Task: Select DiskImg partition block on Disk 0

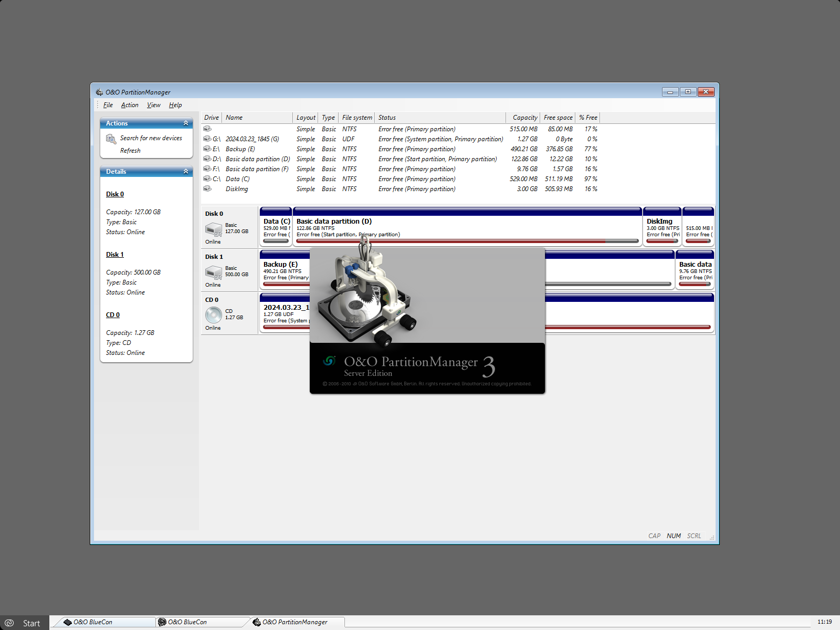Action: 663,226
